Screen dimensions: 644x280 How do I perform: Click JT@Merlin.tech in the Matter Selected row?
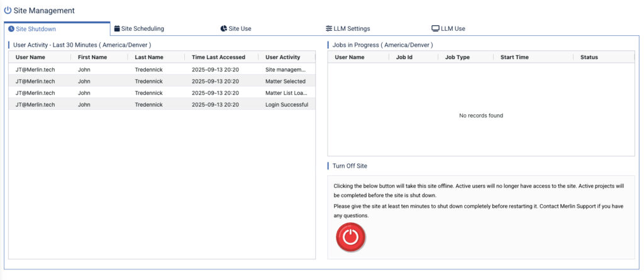coord(35,81)
